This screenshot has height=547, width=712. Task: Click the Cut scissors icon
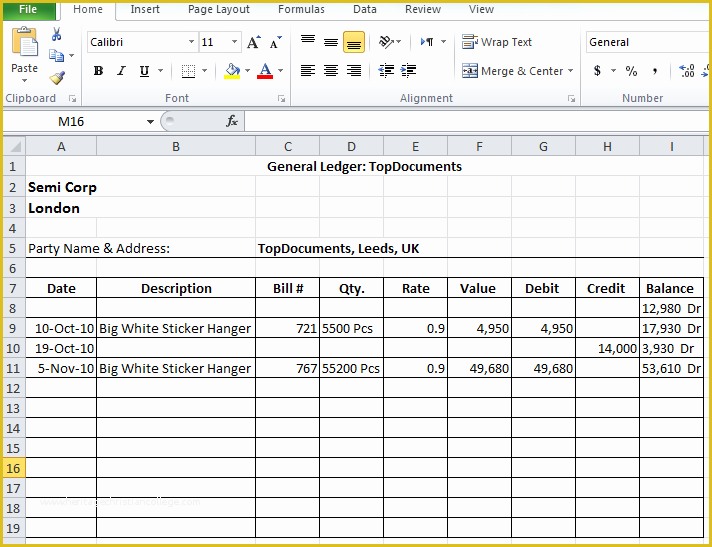tap(56, 34)
